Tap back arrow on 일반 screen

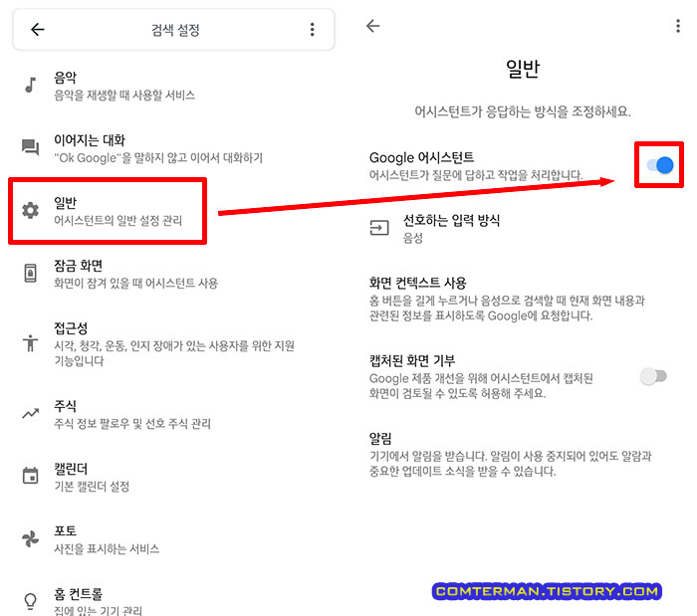tap(372, 26)
